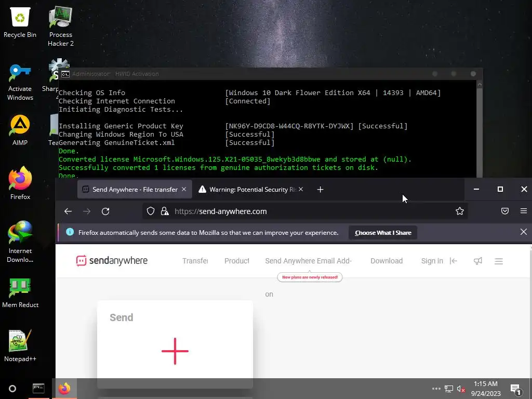Open the Transfer menu item

coord(195,261)
